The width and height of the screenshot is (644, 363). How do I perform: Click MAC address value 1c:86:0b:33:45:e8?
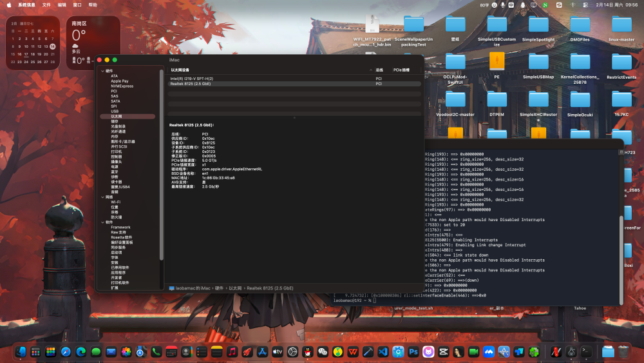tap(218, 178)
